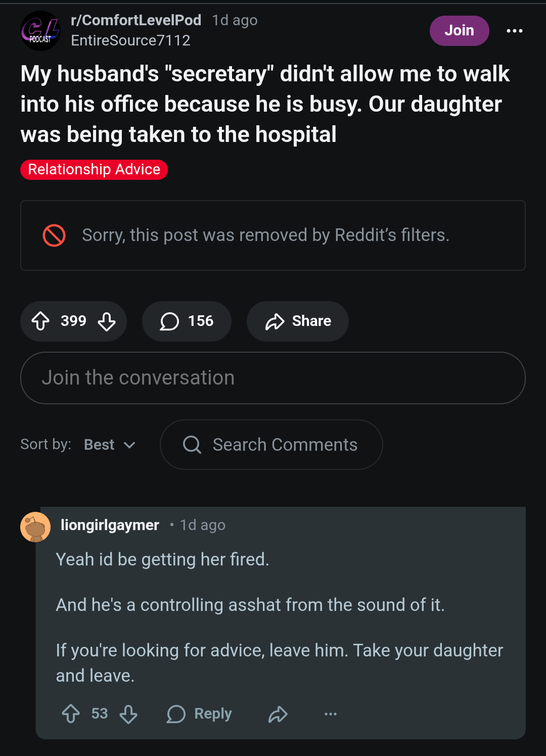View liongirlgaymer's user profile
The height and width of the screenshot is (756, 546).
110,525
